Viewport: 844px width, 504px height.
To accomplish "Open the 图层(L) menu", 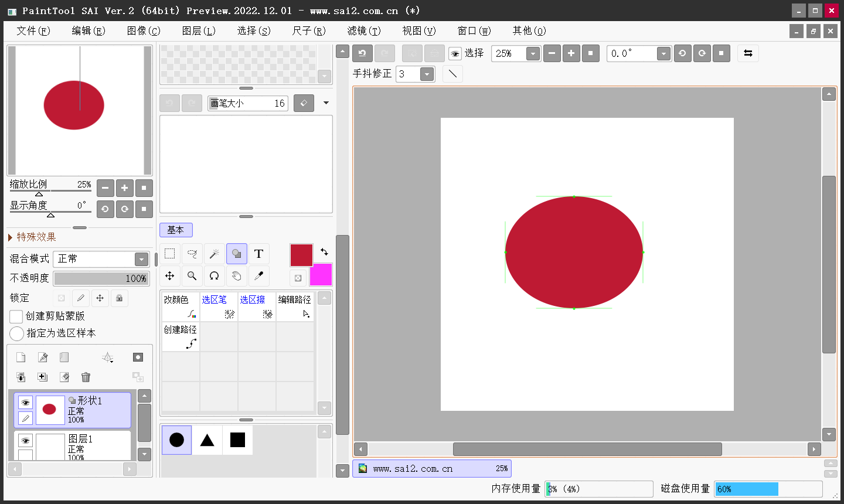I will click(199, 30).
